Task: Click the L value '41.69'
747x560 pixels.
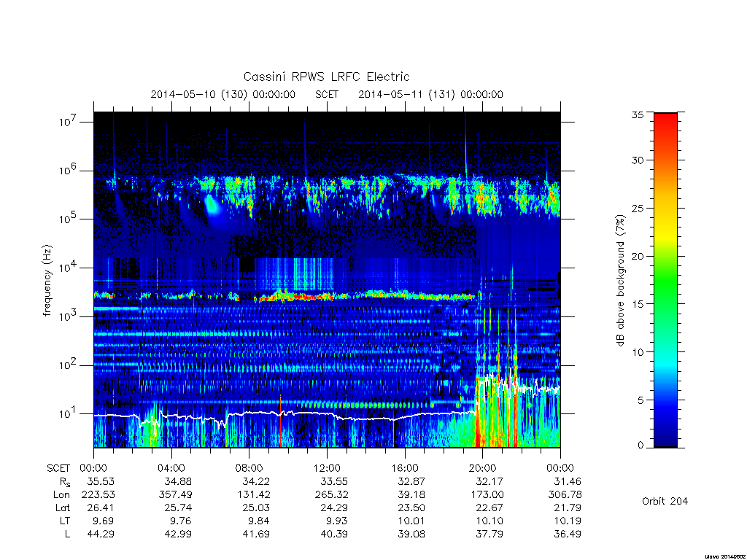Action: coord(256,534)
